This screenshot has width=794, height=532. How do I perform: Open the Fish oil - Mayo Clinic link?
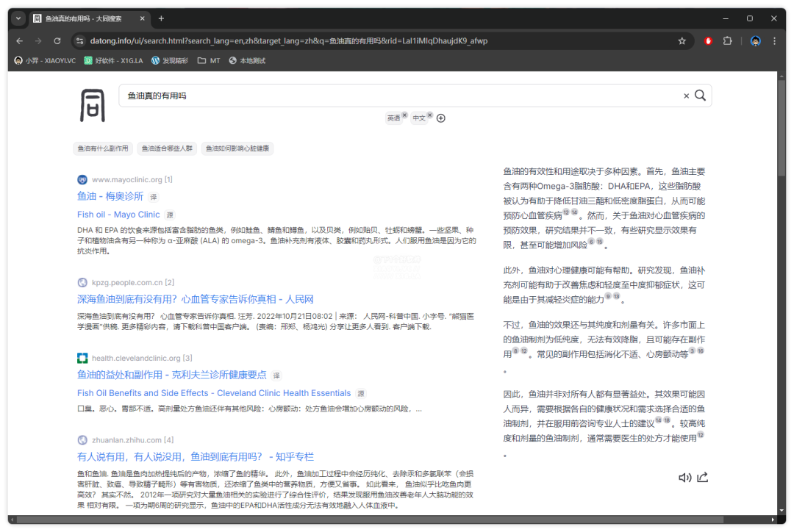click(118, 215)
